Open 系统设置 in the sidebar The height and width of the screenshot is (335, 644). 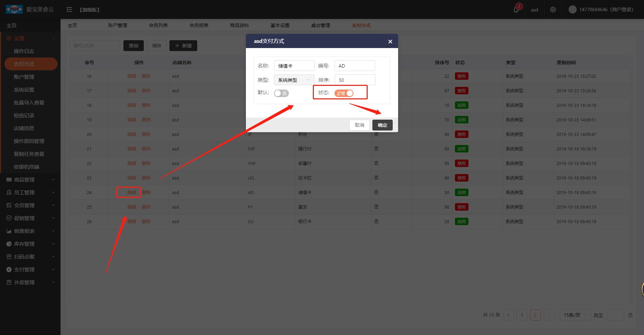[x=24, y=90]
